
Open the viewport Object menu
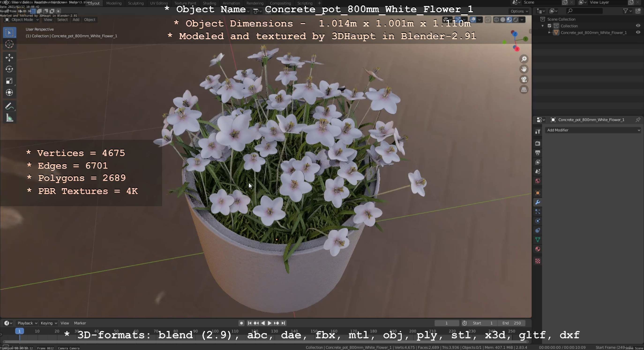pos(90,20)
